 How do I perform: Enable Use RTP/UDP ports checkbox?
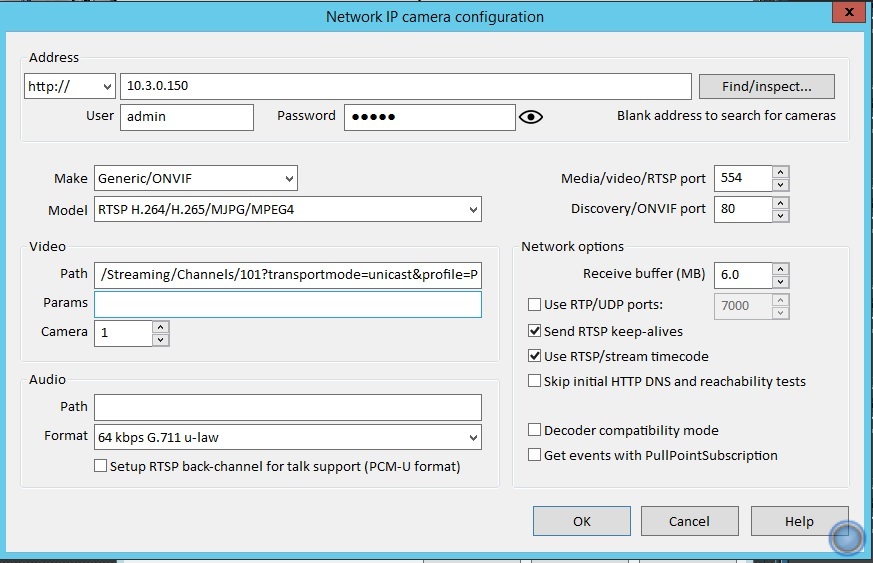tap(534, 305)
